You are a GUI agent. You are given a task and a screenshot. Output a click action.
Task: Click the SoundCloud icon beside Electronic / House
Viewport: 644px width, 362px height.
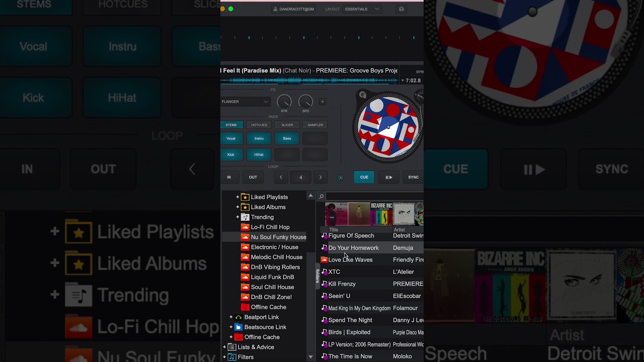[245, 247]
